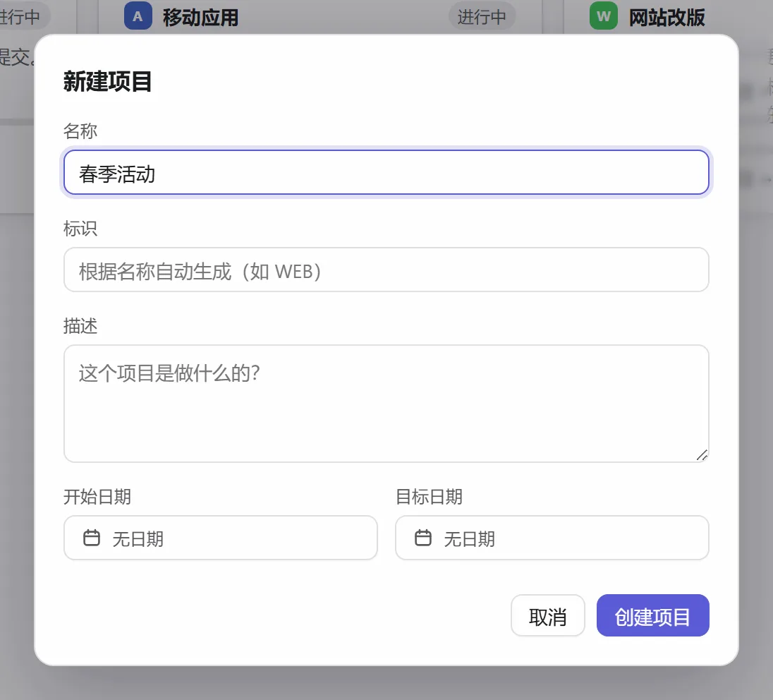Submit with the 创建项目 button
The height and width of the screenshot is (700, 773).
click(652, 615)
